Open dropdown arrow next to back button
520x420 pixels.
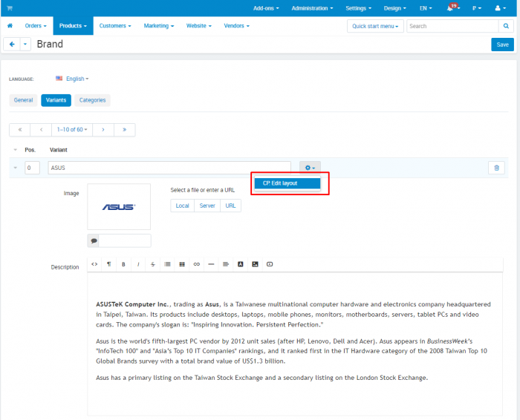coord(25,44)
